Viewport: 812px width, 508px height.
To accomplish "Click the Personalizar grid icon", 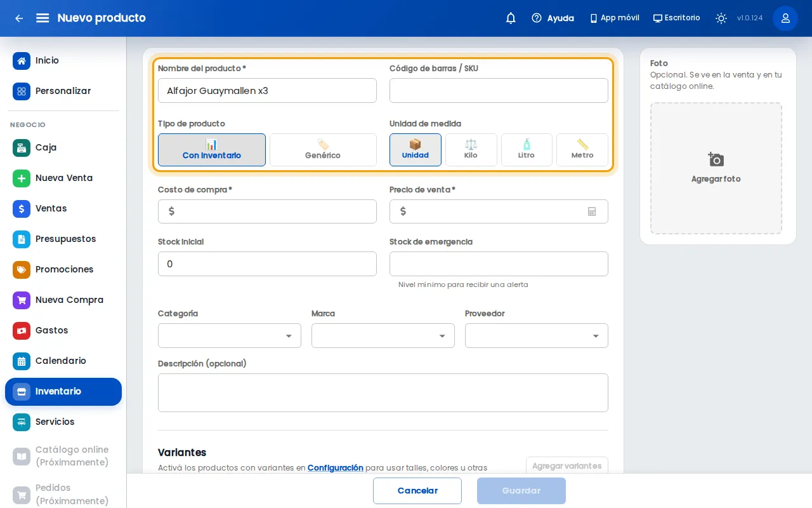I will [x=22, y=91].
